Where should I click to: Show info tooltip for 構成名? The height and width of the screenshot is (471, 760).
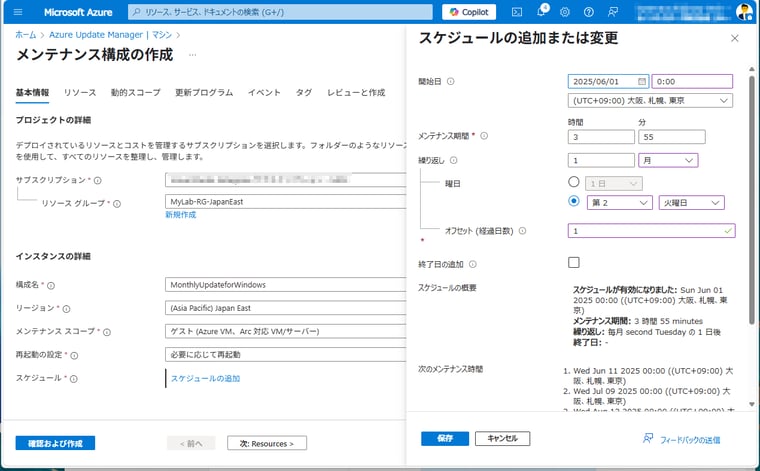(x=51, y=285)
